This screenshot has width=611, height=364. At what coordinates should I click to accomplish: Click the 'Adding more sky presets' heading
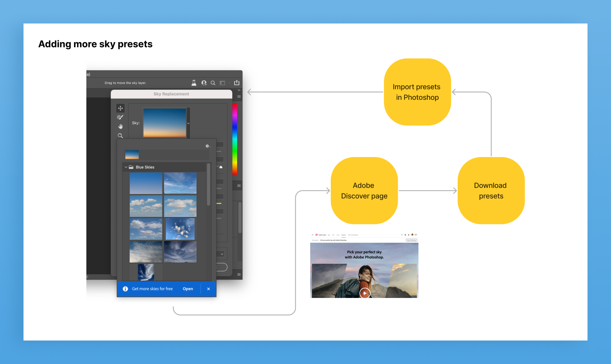[95, 44]
